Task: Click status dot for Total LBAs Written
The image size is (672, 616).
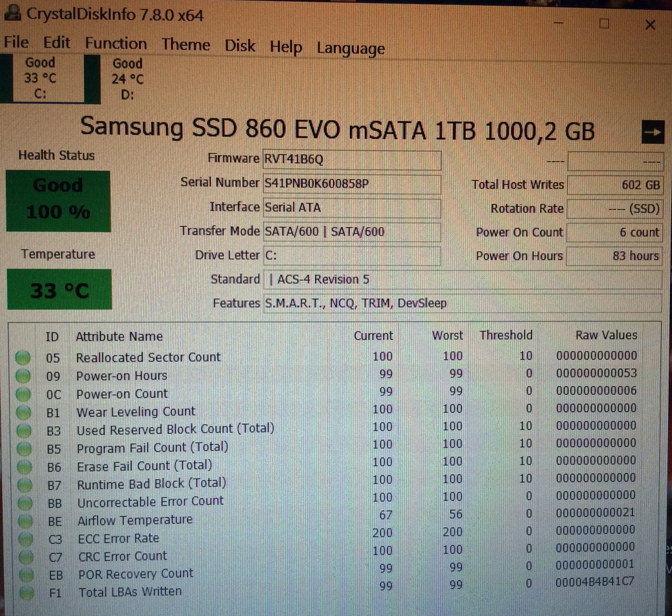Action: tap(27, 593)
